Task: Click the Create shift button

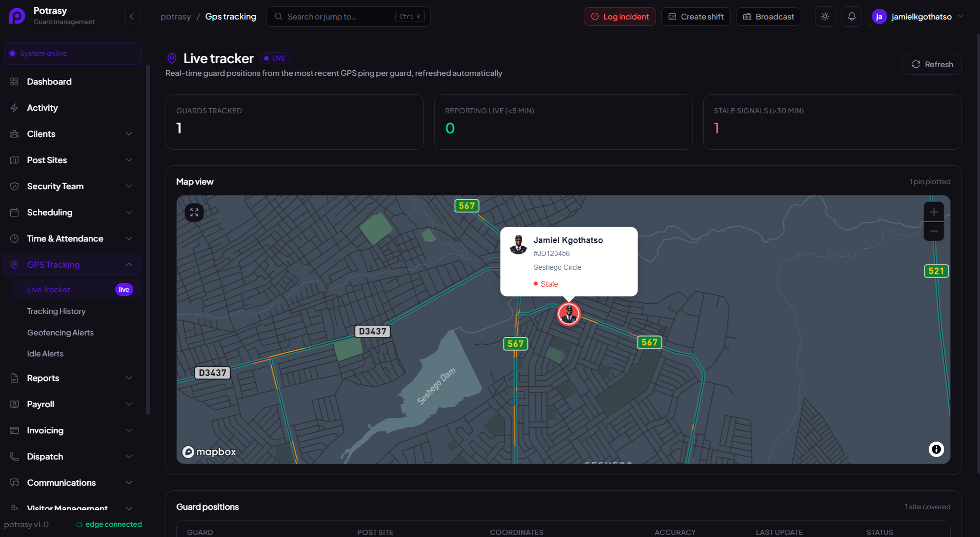Action: tap(696, 16)
